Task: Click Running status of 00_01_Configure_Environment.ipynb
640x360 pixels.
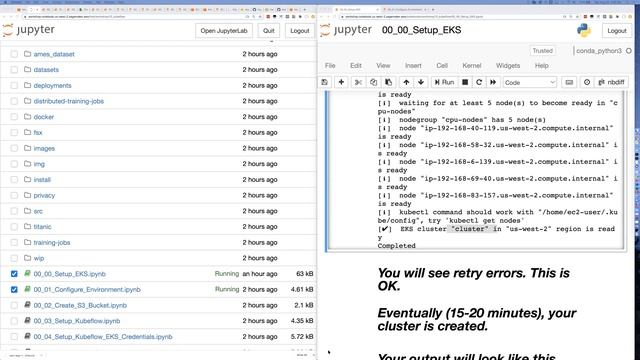Action: pos(227,289)
